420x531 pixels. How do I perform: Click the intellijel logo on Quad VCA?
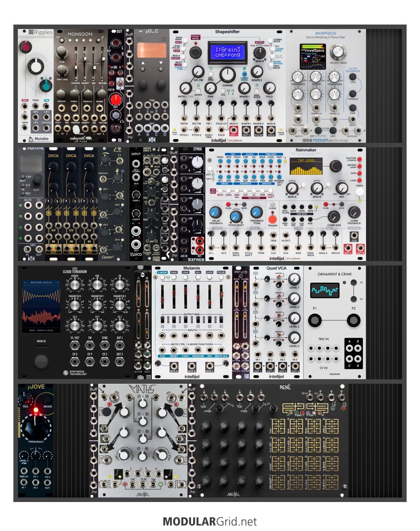pyautogui.click(x=276, y=377)
